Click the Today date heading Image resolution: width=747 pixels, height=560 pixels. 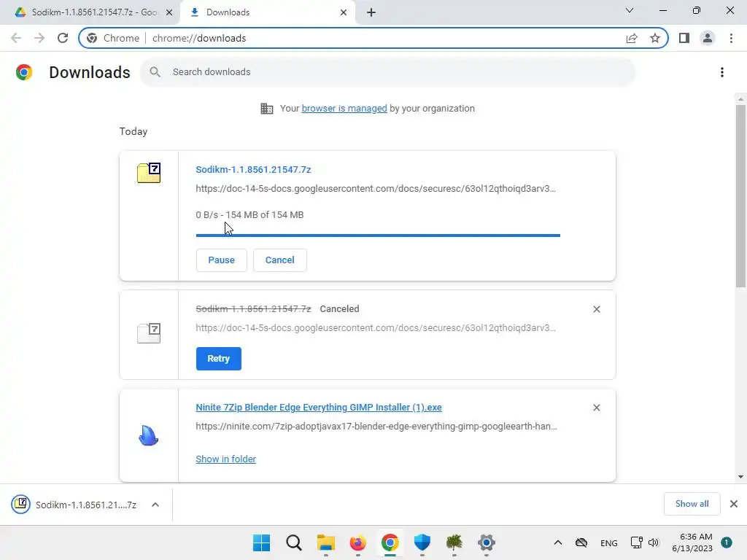(133, 131)
